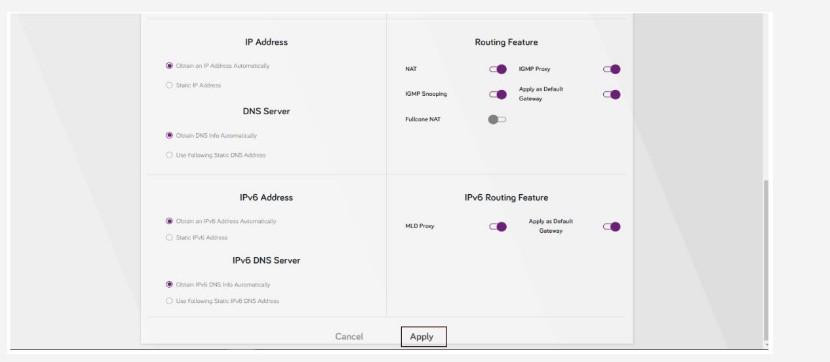Toggle Apply as Default Gateway under Routing Feature
The height and width of the screenshot is (362, 830).
click(x=611, y=95)
